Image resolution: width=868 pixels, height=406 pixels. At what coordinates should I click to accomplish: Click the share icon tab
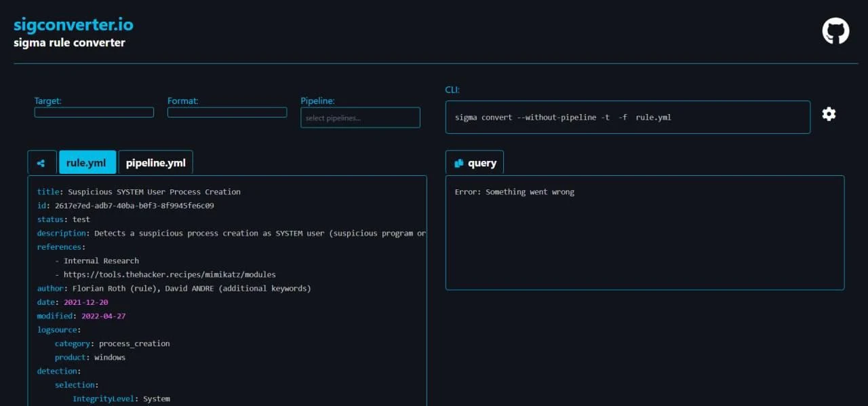point(41,163)
